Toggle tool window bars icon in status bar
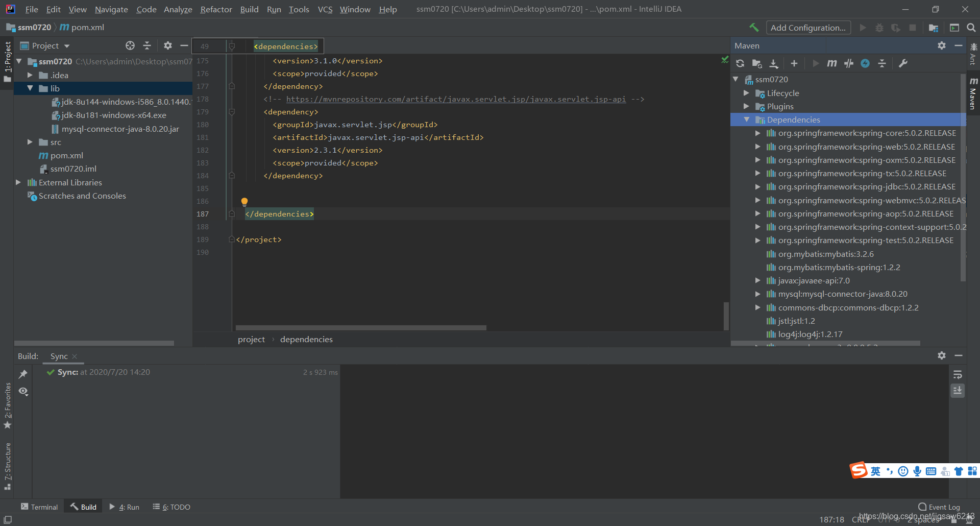This screenshot has height=526, width=980. 8,519
